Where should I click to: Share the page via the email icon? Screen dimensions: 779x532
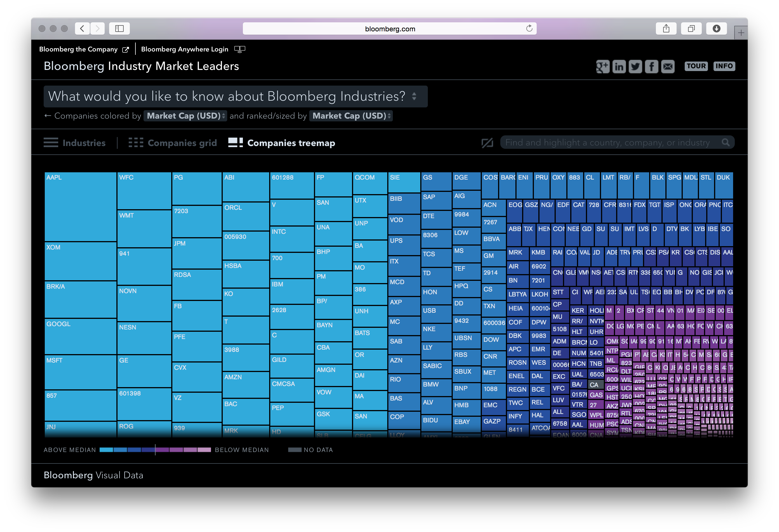point(668,66)
